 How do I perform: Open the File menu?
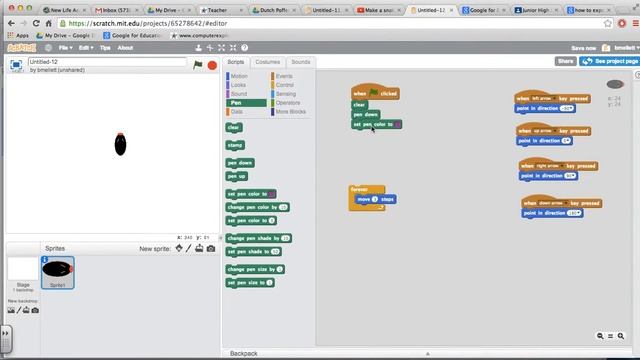pos(65,48)
